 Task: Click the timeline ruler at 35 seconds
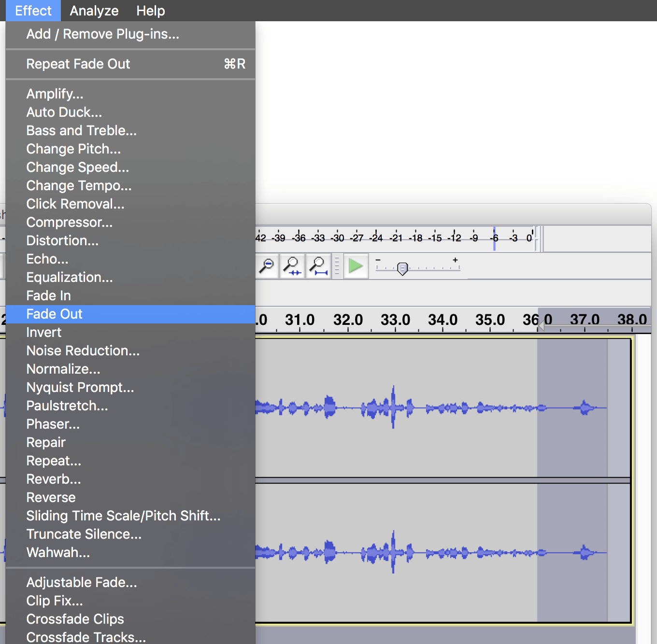(489, 320)
